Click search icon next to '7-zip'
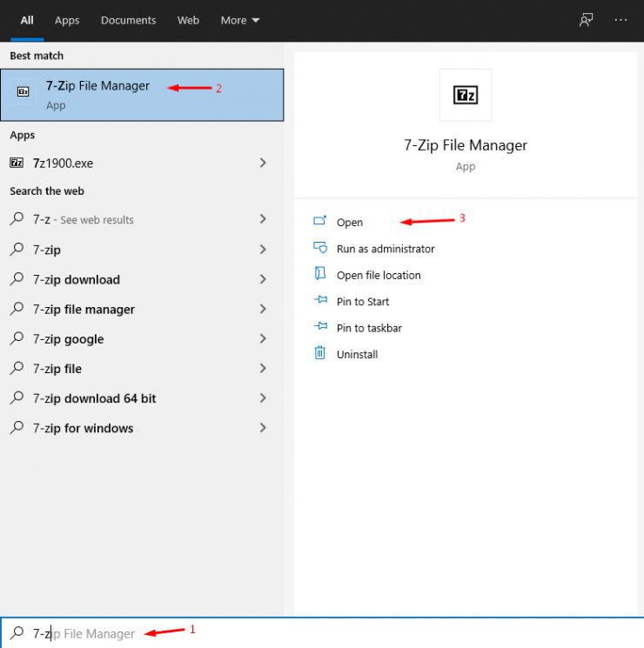The image size is (644, 648). (17, 249)
